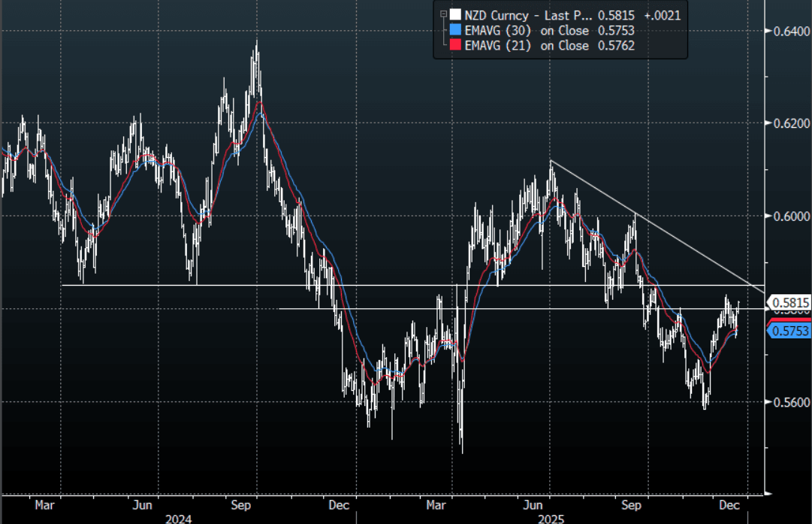This screenshot has width=812, height=524.
Task: Click the white 0.5815 last price tag on axis
Action: [x=789, y=302]
